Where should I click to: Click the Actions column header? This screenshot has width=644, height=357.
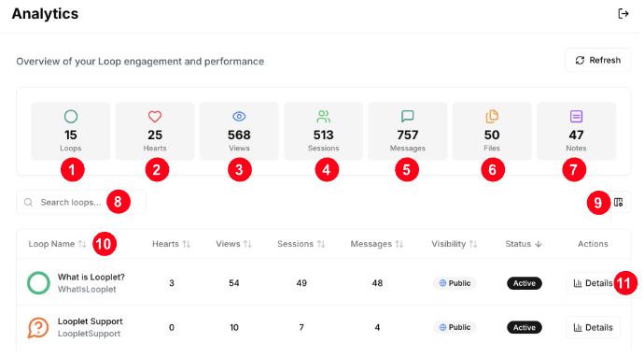(x=593, y=244)
